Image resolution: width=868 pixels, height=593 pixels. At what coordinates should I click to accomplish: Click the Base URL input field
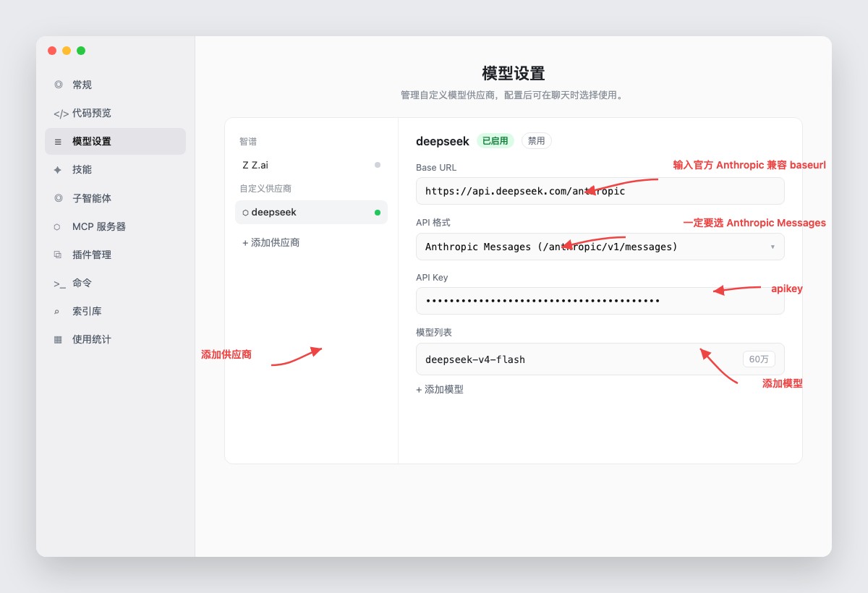click(x=600, y=191)
